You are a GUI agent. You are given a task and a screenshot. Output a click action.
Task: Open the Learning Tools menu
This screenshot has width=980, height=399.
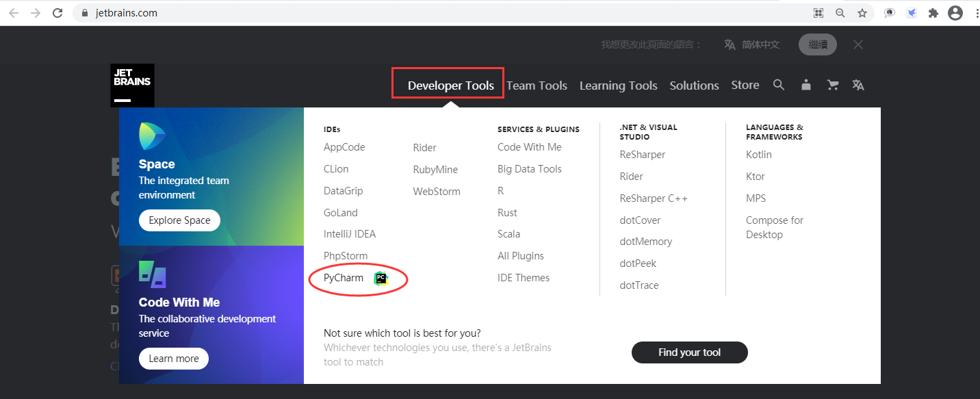[x=619, y=86]
